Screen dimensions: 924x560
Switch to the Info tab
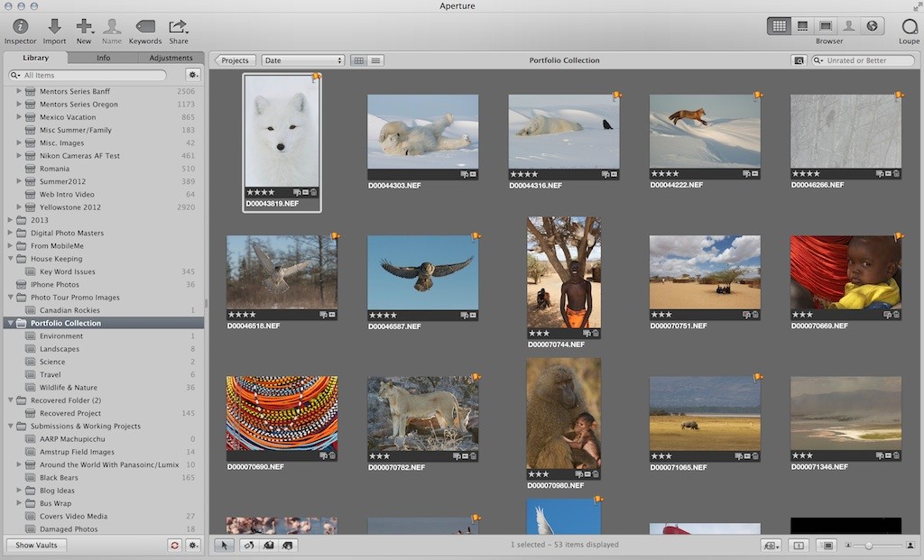pos(103,58)
